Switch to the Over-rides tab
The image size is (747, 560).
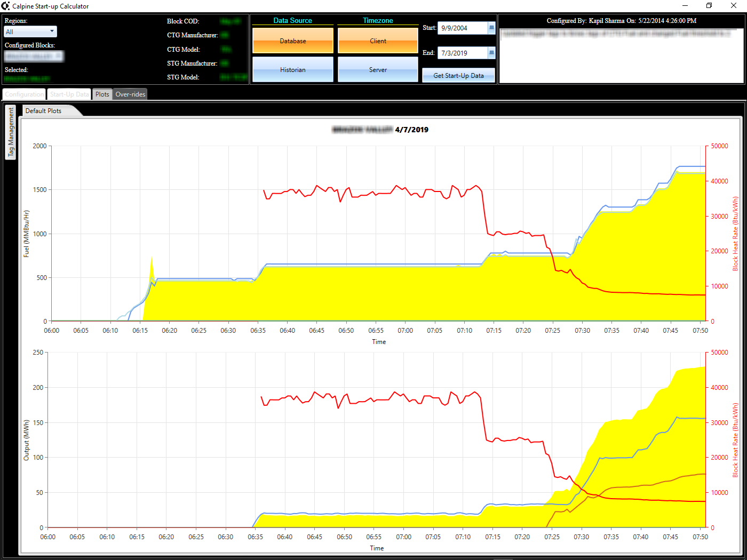(x=130, y=94)
